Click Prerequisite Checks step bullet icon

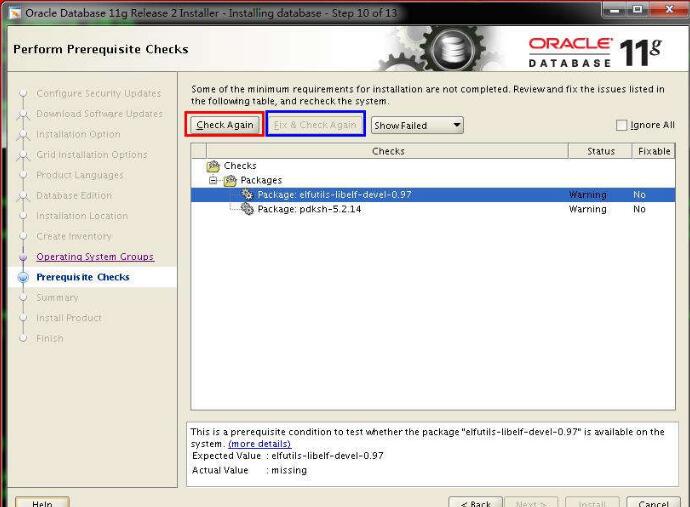pyautogui.click(x=23, y=277)
